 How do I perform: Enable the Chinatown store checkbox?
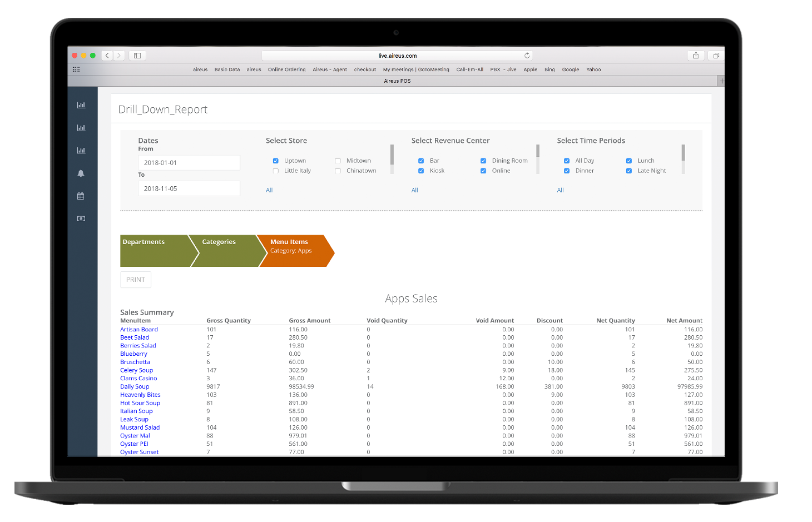coord(338,171)
